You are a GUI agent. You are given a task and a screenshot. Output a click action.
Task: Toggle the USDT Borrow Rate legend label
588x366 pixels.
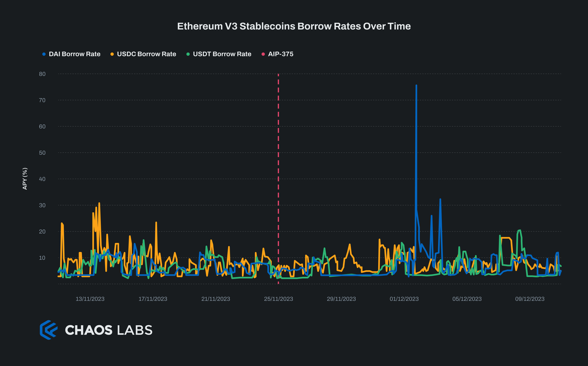point(222,54)
